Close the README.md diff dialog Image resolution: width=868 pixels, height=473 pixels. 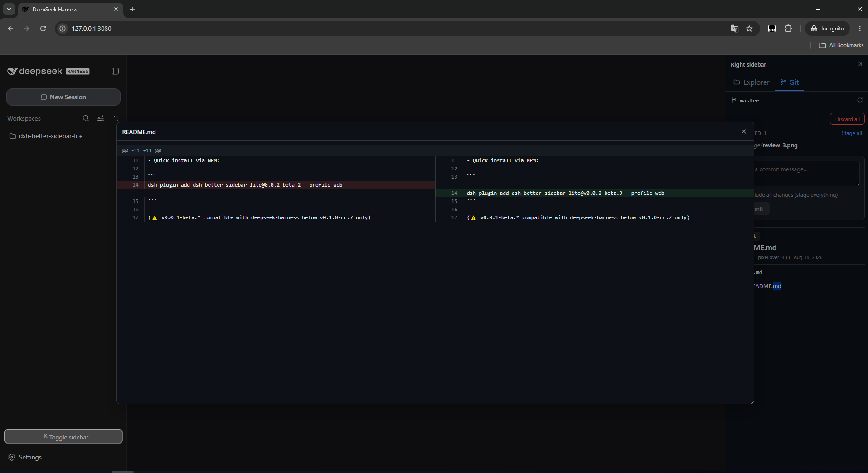(744, 131)
